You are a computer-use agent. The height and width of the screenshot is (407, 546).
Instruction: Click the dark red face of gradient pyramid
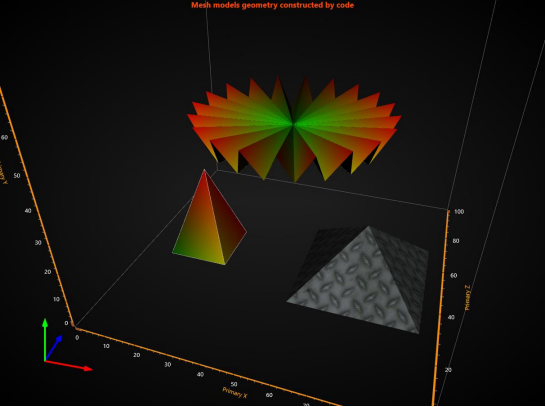click(226, 219)
